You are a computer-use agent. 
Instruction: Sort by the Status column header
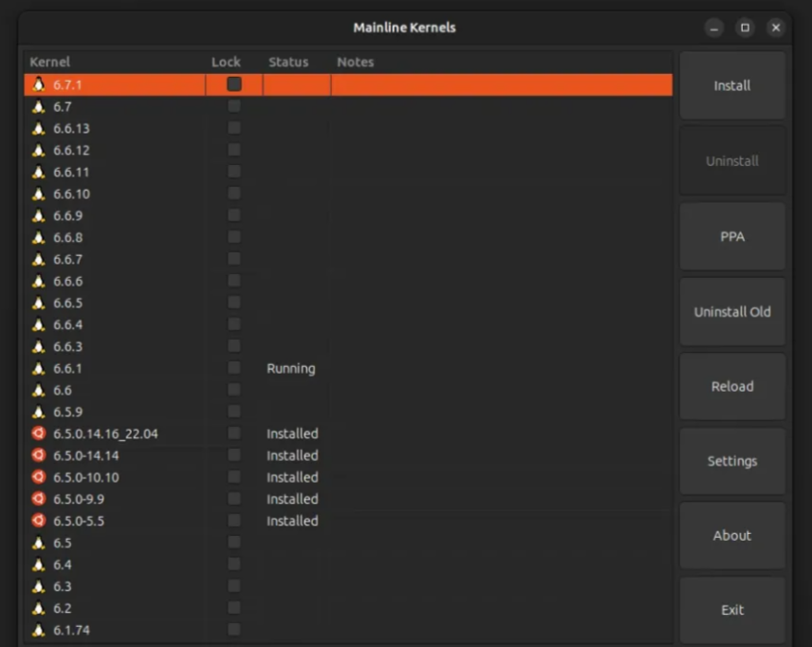tap(288, 63)
